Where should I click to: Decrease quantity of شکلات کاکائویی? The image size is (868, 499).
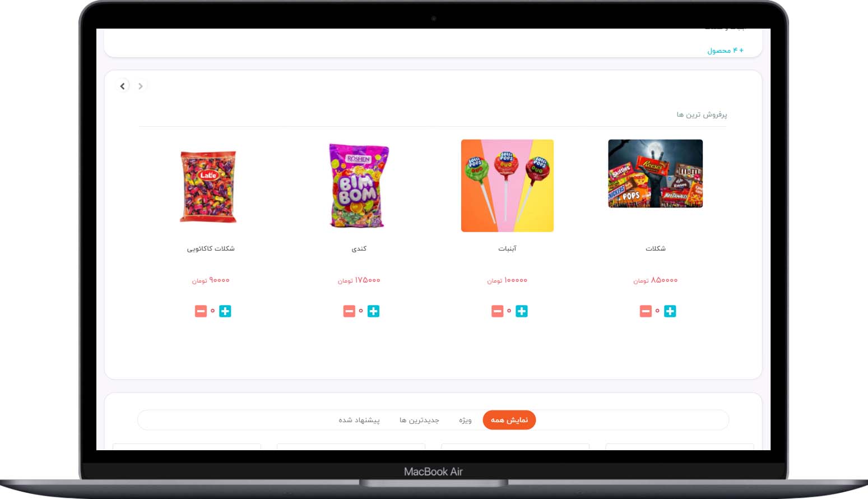(x=201, y=311)
